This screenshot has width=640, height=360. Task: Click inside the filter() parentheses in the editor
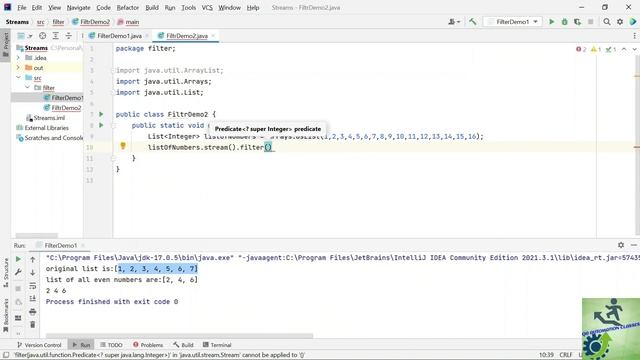(268, 147)
